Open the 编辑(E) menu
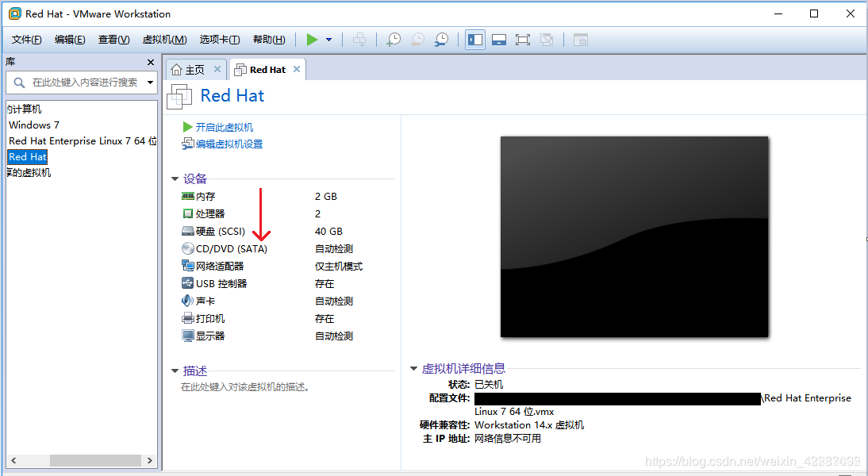The height and width of the screenshot is (476, 868). click(x=70, y=40)
